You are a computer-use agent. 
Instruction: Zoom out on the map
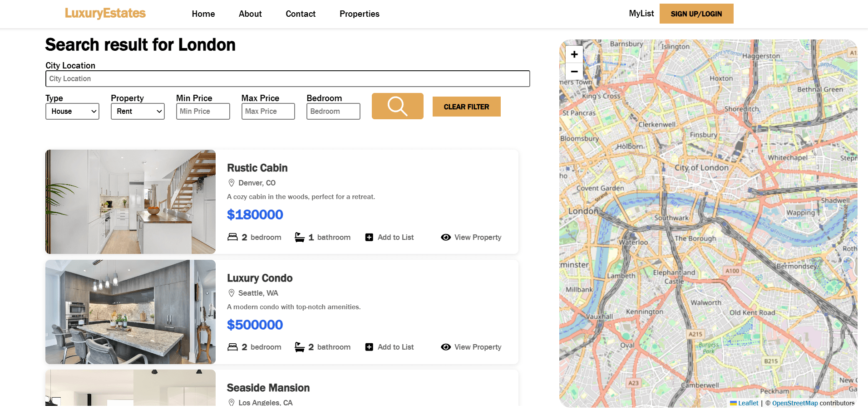(574, 72)
